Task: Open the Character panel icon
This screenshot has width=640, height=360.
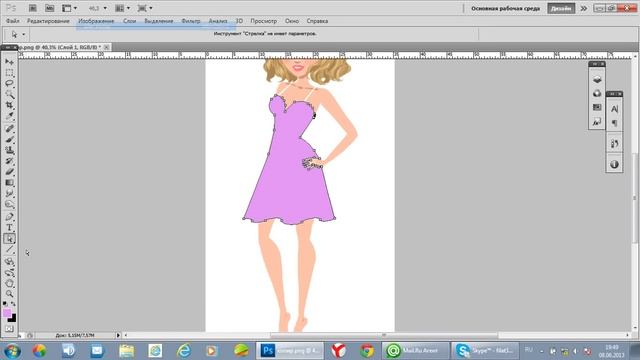Action: tap(614, 109)
